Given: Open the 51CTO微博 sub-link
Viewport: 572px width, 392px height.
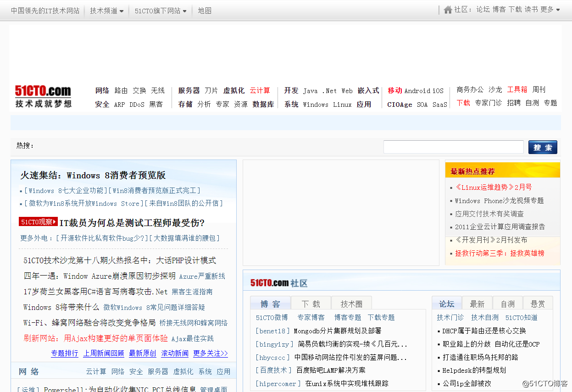Looking at the screenshot, I should click(x=272, y=317).
